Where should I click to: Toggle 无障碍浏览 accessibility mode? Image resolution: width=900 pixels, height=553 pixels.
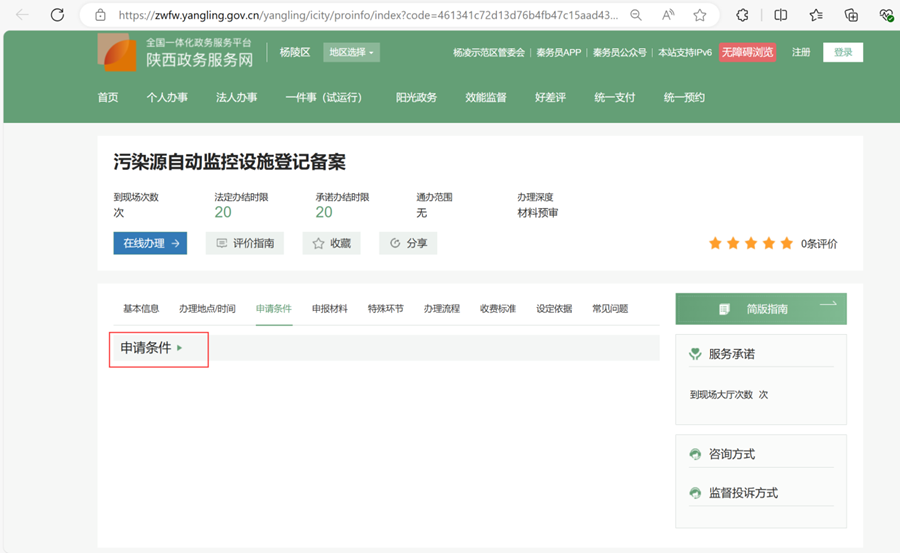tap(747, 52)
